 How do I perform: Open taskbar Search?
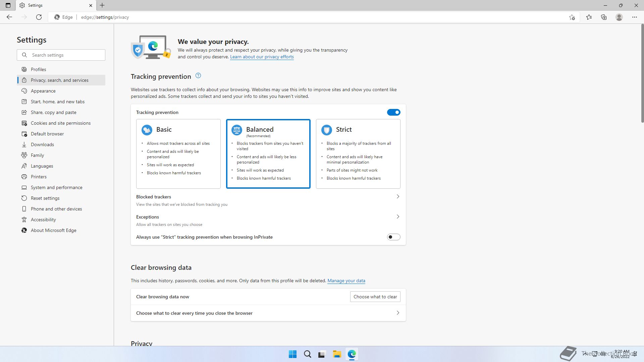(307, 354)
